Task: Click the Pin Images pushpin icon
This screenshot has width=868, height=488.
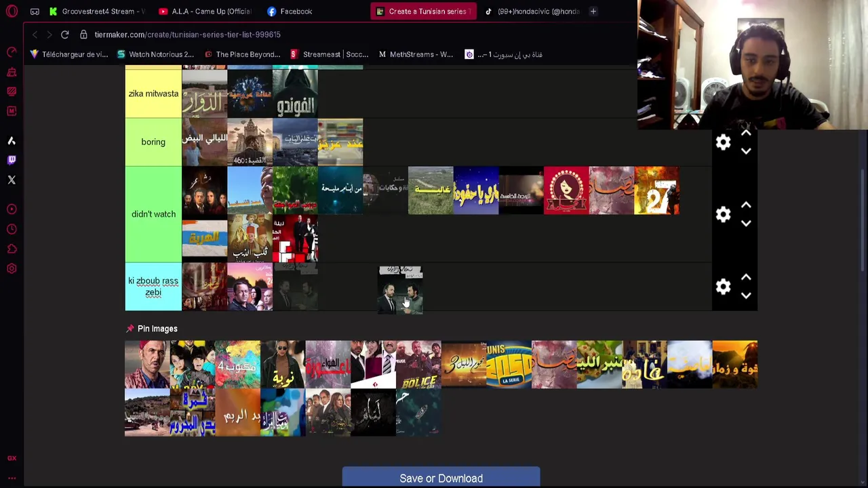Action: [130, 329]
